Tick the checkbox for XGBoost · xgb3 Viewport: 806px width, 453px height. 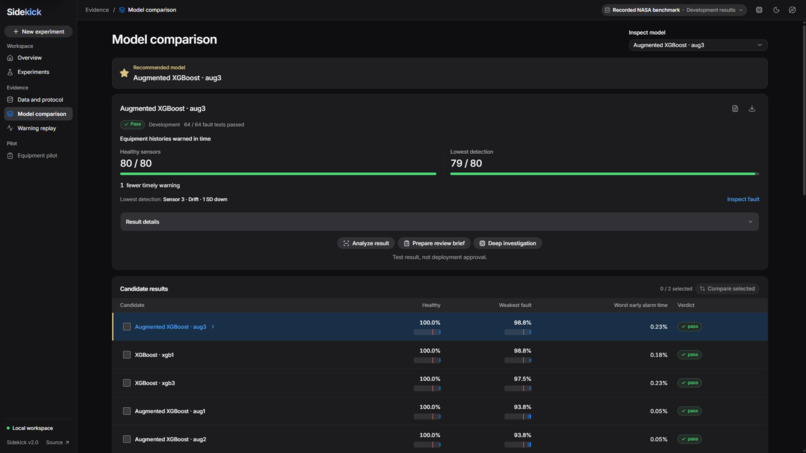126,383
